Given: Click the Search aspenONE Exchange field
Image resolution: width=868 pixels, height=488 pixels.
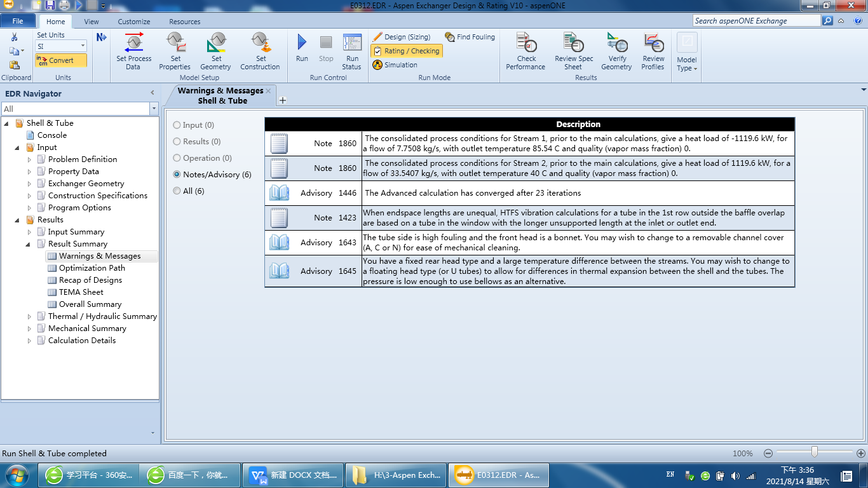Looking at the screenshot, I should point(756,21).
